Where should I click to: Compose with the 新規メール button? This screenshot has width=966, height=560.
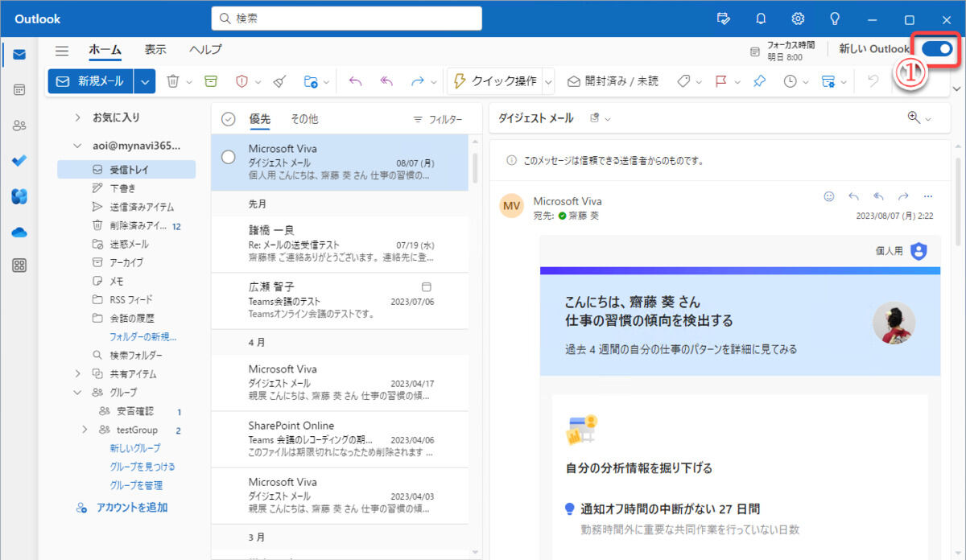[x=91, y=81]
